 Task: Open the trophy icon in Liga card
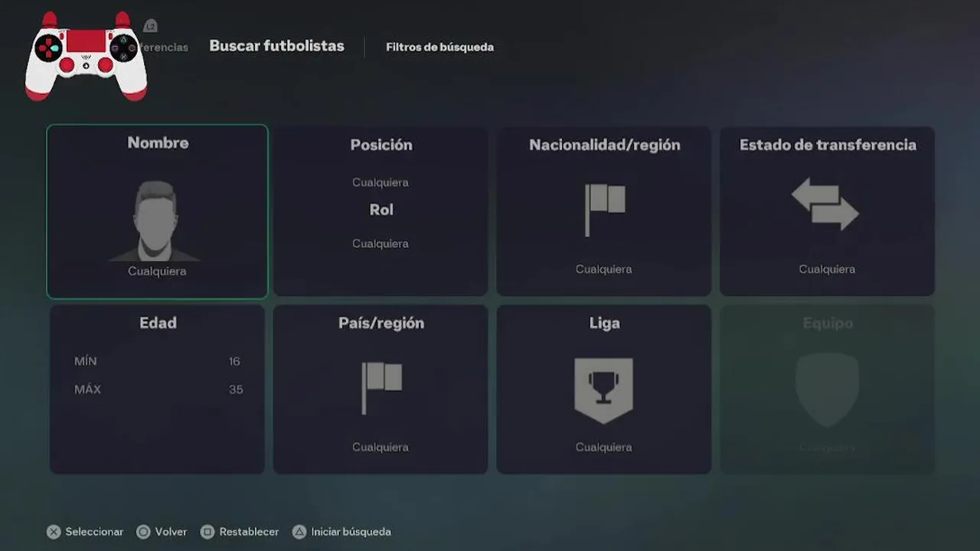(604, 390)
